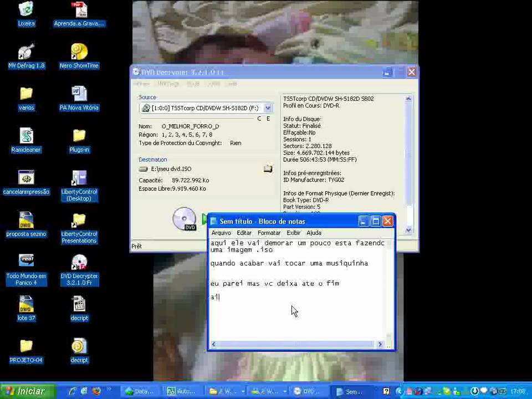The width and height of the screenshot is (532, 399).
Task: Select LibertyControl Presentations shortcut
Action: click(x=79, y=228)
